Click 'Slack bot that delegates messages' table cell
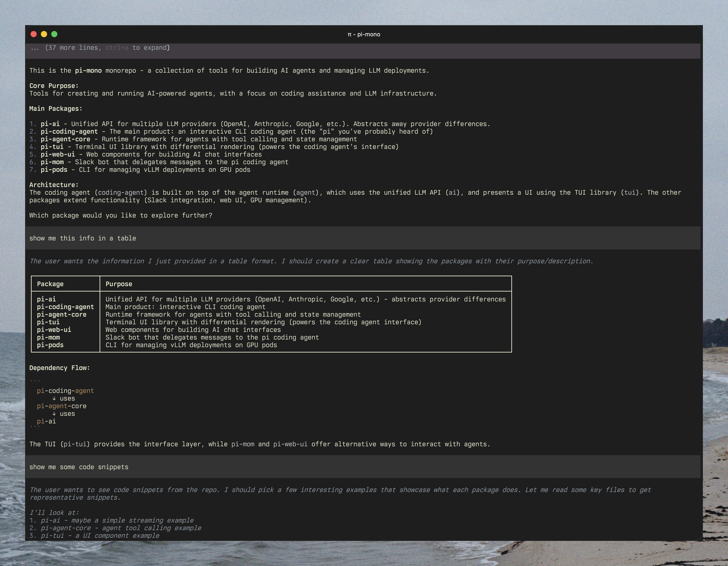The height and width of the screenshot is (566, 728). (212, 338)
